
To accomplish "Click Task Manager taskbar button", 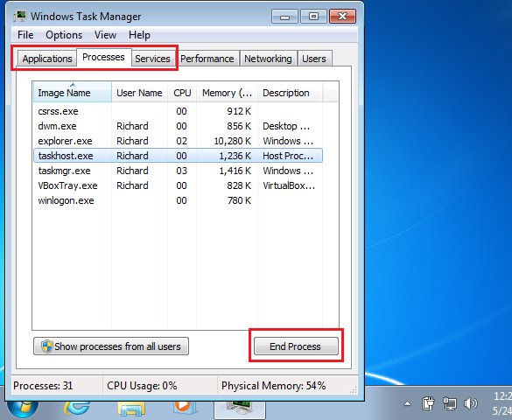I will click(240, 409).
